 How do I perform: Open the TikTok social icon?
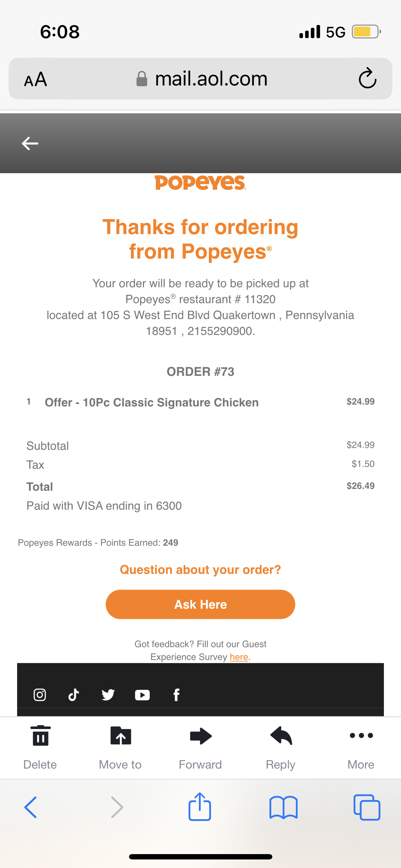(73, 694)
